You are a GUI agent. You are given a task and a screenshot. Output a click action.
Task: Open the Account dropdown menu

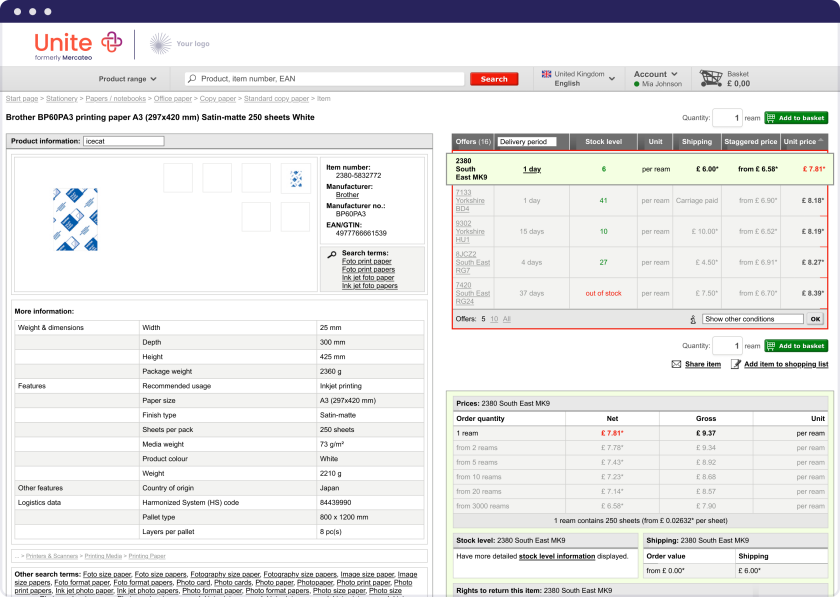pyautogui.click(x=656, y=74)
